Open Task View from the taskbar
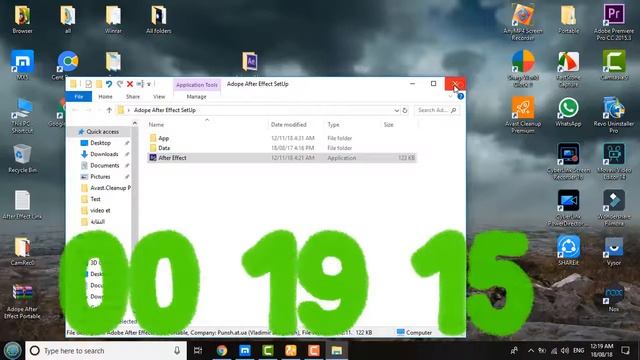The image size is (640, 360). (x=198, y=351)
